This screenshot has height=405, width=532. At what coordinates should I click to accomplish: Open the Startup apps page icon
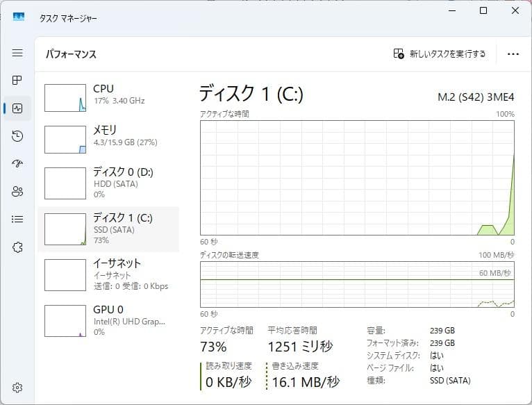pyautogui.click(x=17, y=164)
